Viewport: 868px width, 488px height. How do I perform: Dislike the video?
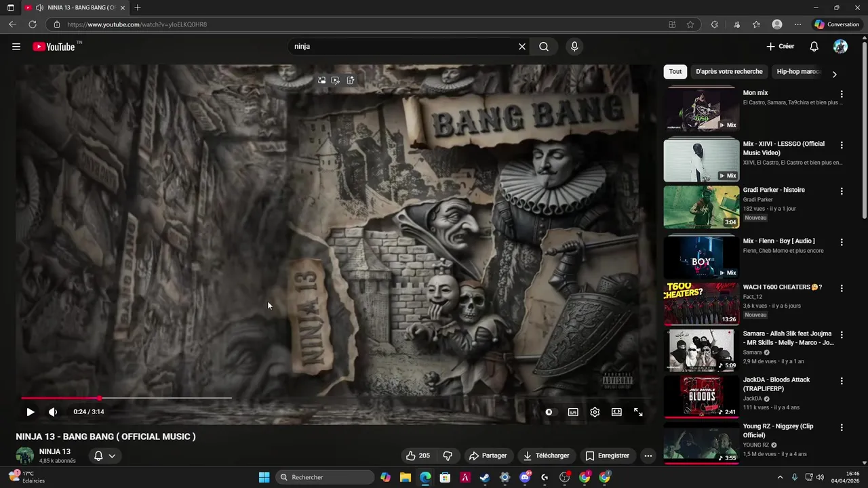coord(448,455)
